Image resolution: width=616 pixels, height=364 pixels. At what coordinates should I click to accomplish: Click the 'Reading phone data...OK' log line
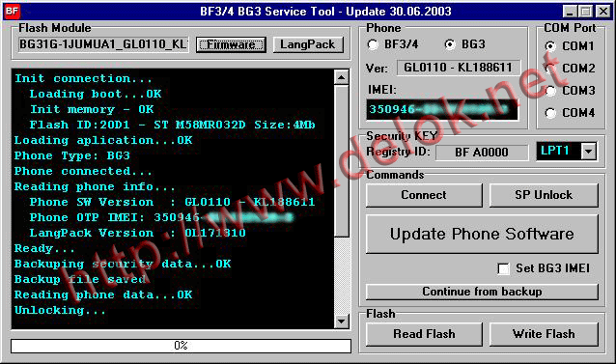103,294
